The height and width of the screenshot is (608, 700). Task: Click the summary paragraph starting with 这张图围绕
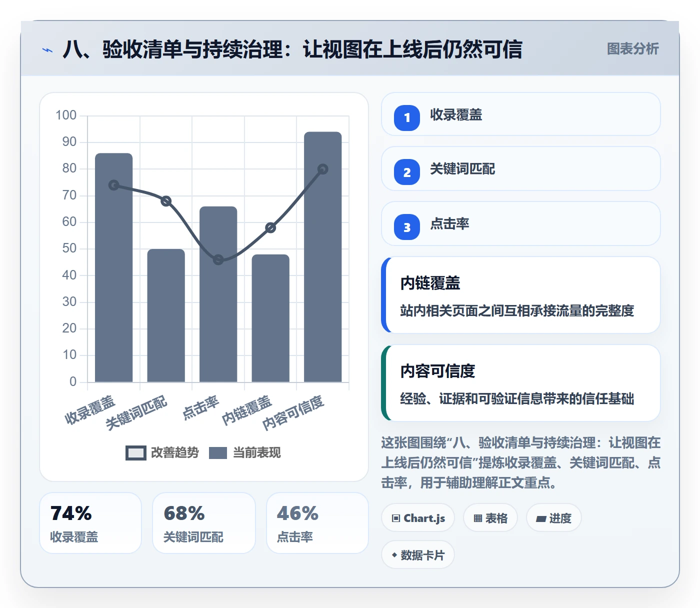coord(521,462)
